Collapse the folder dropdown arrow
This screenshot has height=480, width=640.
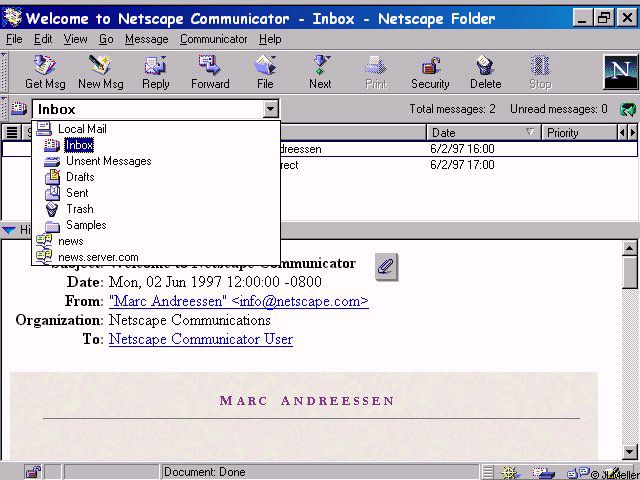[x=270, y=109]
